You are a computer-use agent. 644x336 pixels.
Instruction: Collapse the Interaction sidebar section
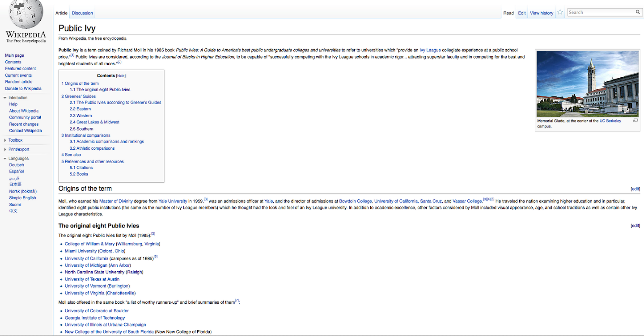click(x=5, y=97)
